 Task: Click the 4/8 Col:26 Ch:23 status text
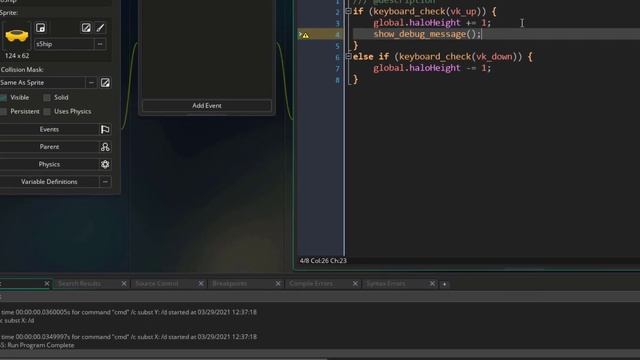[323, 260]
